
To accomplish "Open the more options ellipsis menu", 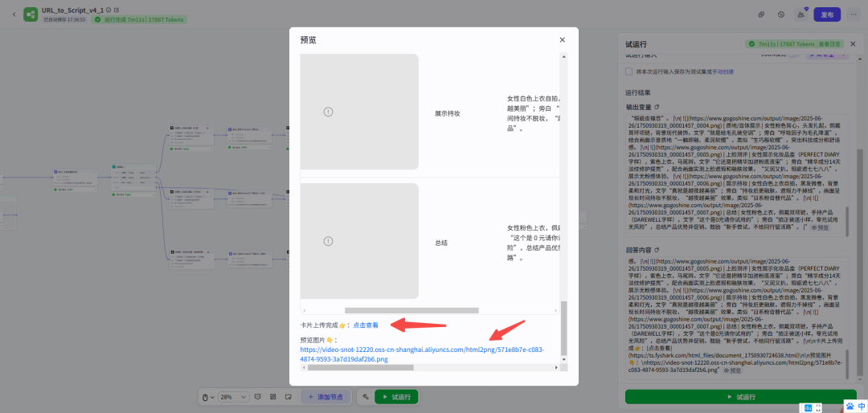I will [853, 15].
